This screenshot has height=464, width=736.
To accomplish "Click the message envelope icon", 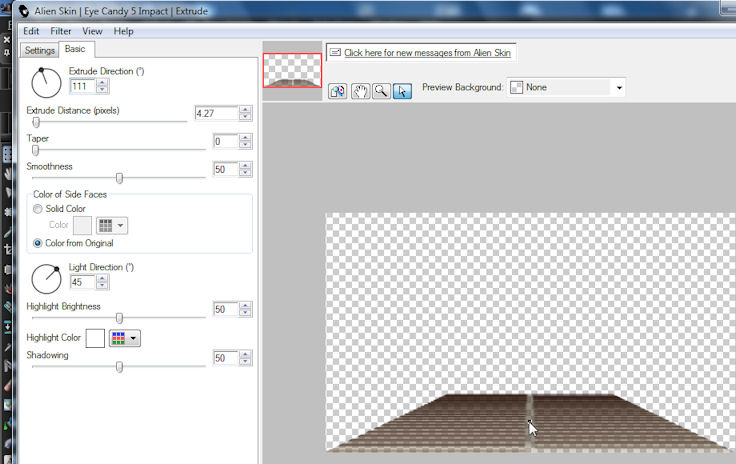I will [335, 53].
